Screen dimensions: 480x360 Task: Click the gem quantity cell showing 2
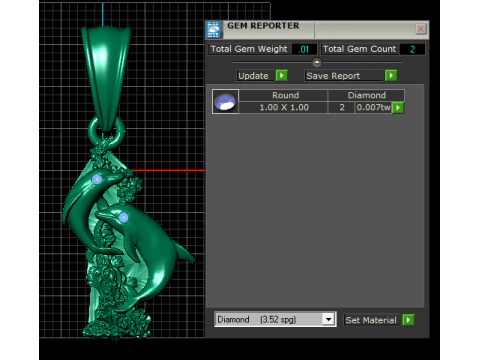(x=342, y=107)
